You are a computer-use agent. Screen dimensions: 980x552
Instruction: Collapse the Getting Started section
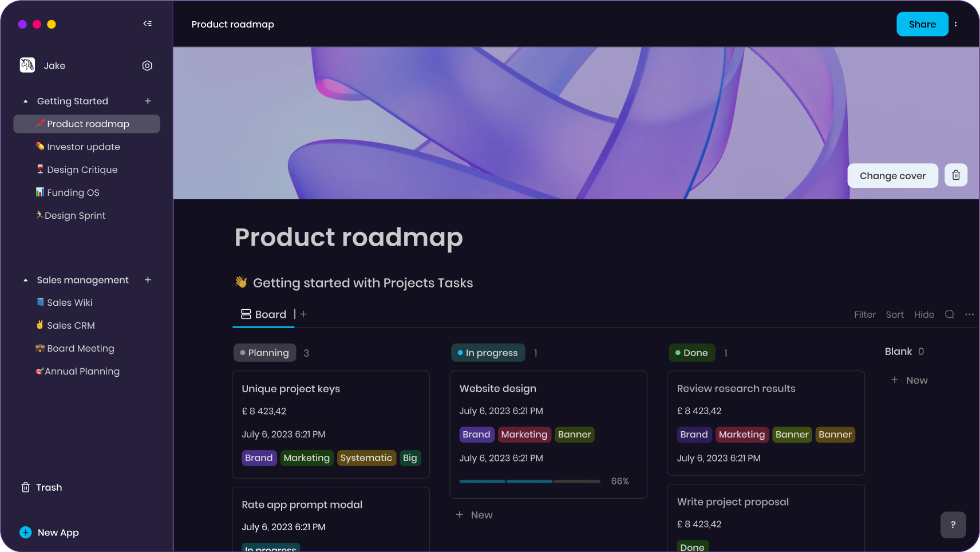(25, 101)
